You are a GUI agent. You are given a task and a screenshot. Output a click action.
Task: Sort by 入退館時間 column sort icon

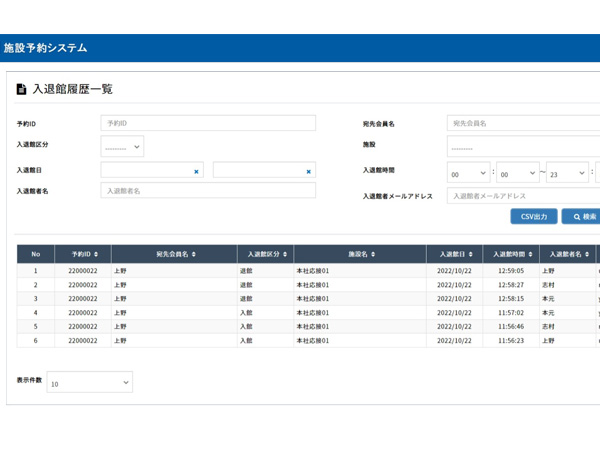tap(529, 255)
